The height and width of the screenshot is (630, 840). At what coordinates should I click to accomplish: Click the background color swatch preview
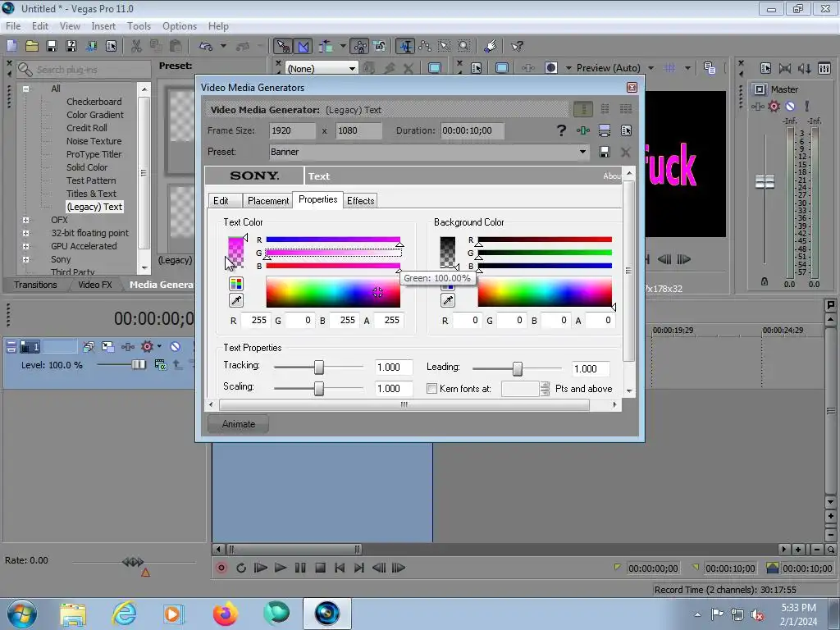(447, 252)
